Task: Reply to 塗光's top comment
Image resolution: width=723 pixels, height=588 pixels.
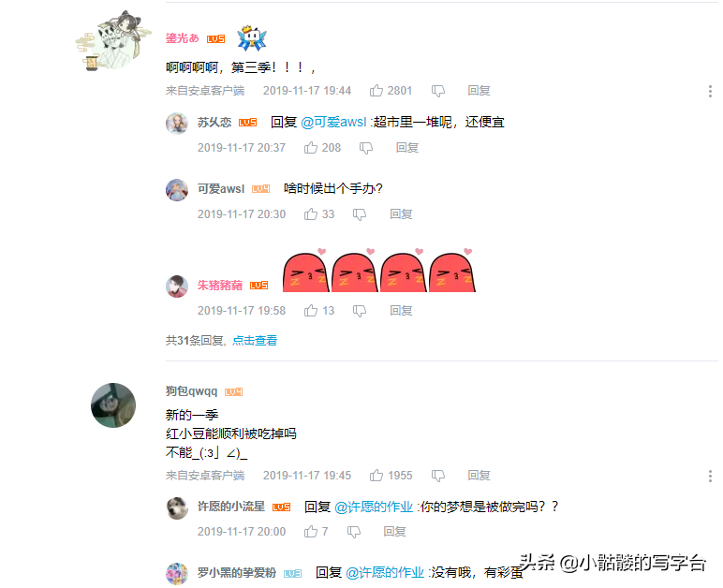Action: [x=479, y=91]
